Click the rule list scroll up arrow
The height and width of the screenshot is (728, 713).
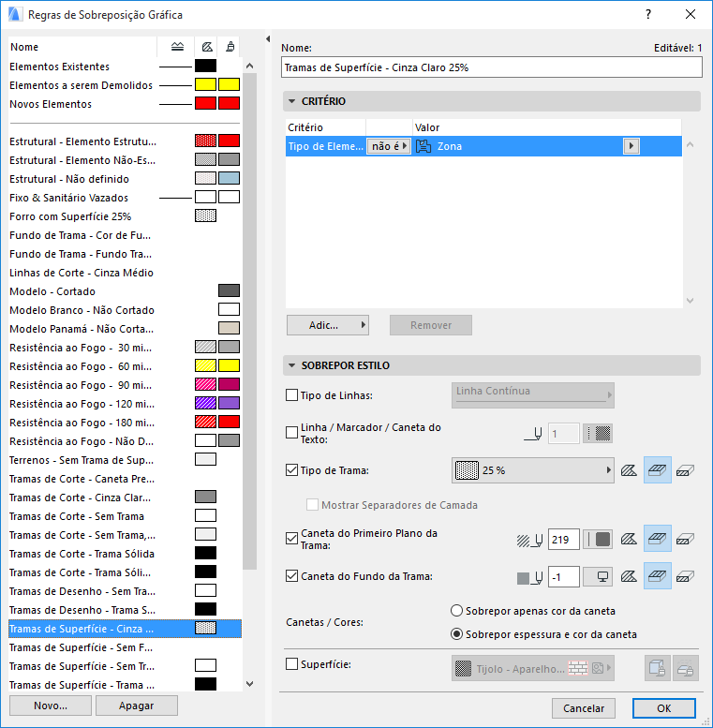[250, 66]
